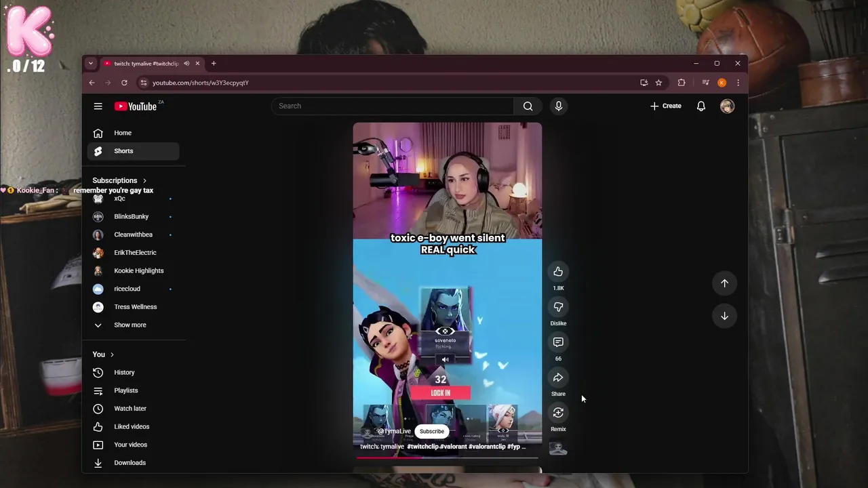Open the notifications bell

click(701, 106)
